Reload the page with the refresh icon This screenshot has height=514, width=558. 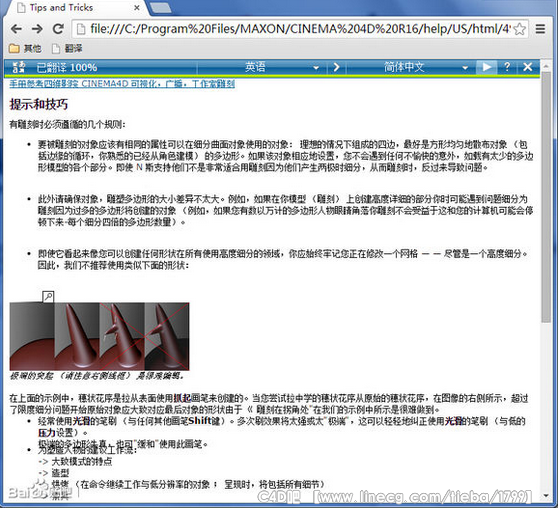coord(58,28)
